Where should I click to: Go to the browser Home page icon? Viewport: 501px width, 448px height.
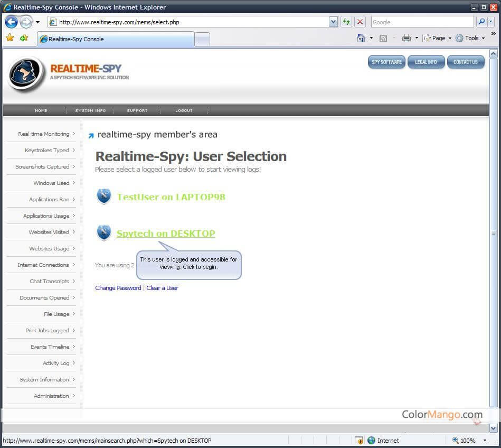(361, 38)
